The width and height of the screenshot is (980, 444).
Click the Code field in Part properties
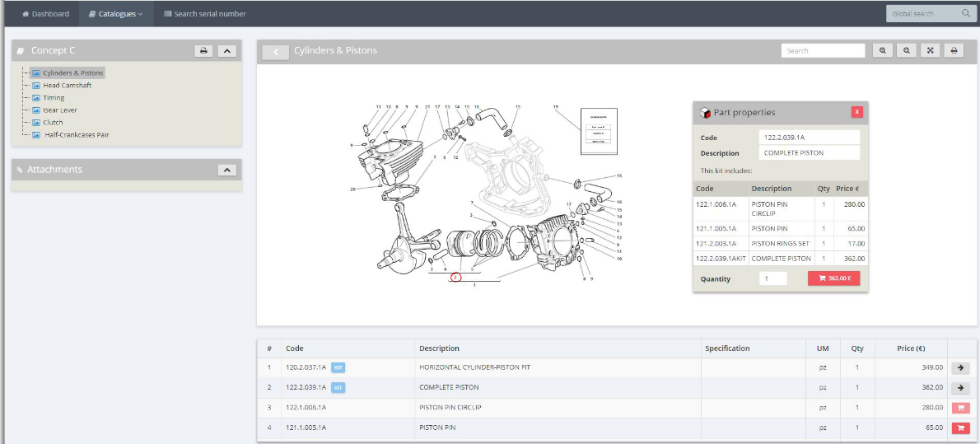[810, 138]
